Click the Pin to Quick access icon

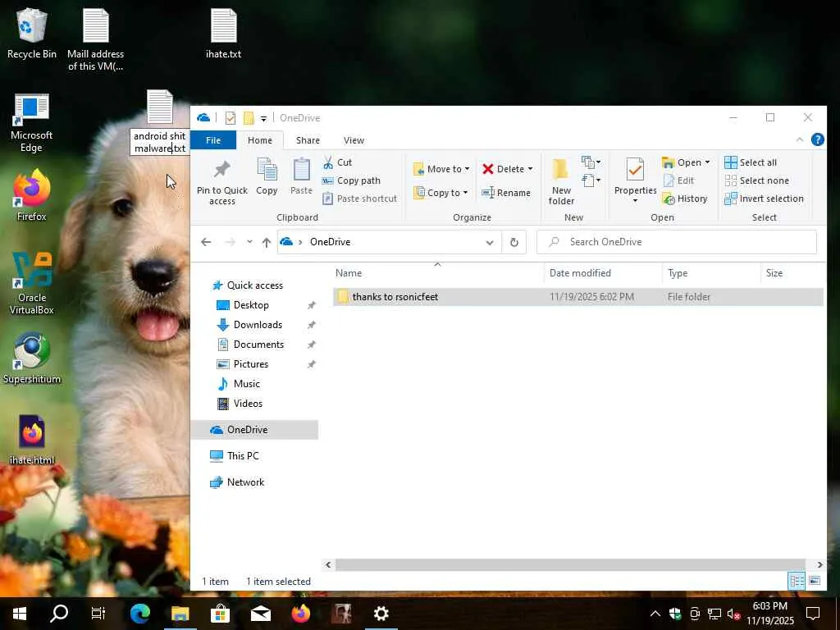pos(221,171)
